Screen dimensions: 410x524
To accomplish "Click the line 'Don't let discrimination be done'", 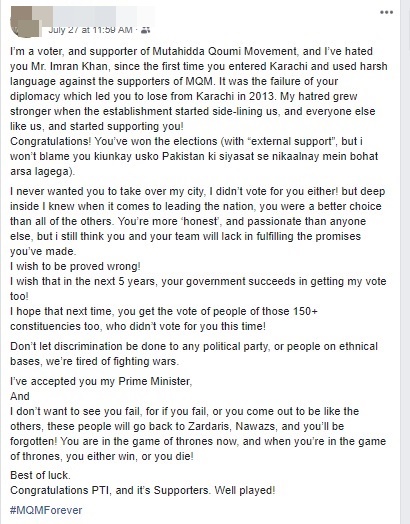I will point(194,346).
